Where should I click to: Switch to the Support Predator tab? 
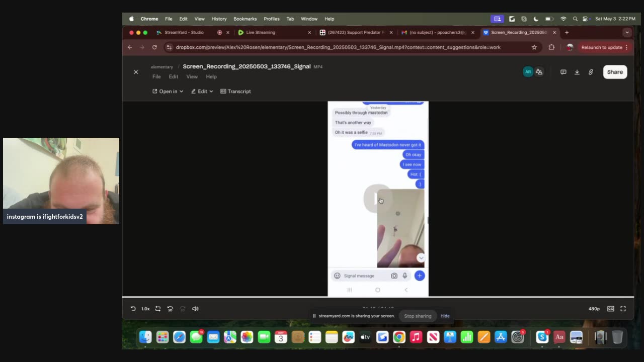(x=356, y=32)
